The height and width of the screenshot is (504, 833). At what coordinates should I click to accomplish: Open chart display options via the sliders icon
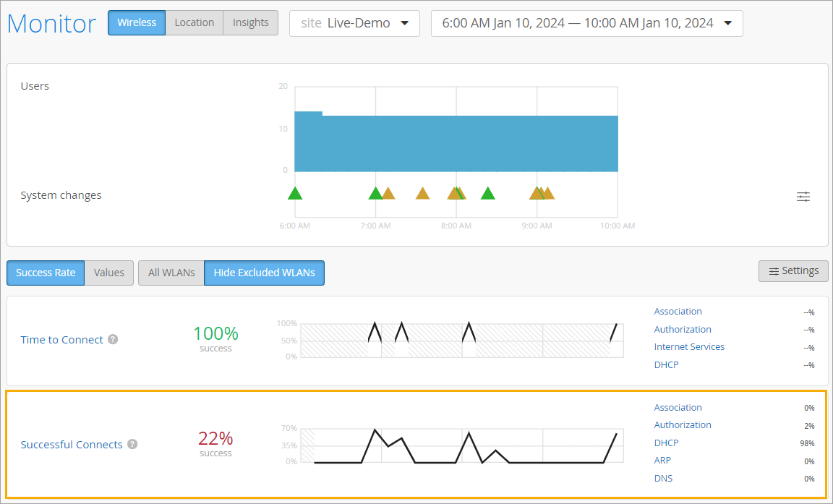pyautogui.click(x=803, y=196)
